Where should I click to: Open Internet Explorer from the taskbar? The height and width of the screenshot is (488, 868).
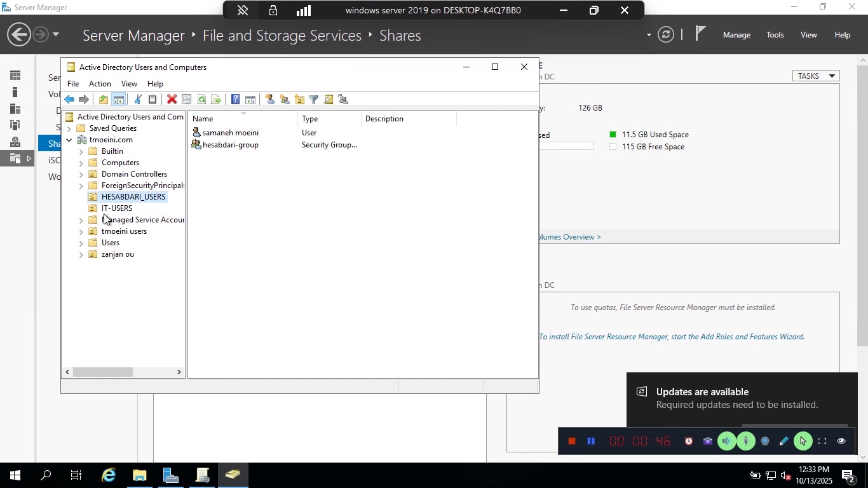(109, 475)
